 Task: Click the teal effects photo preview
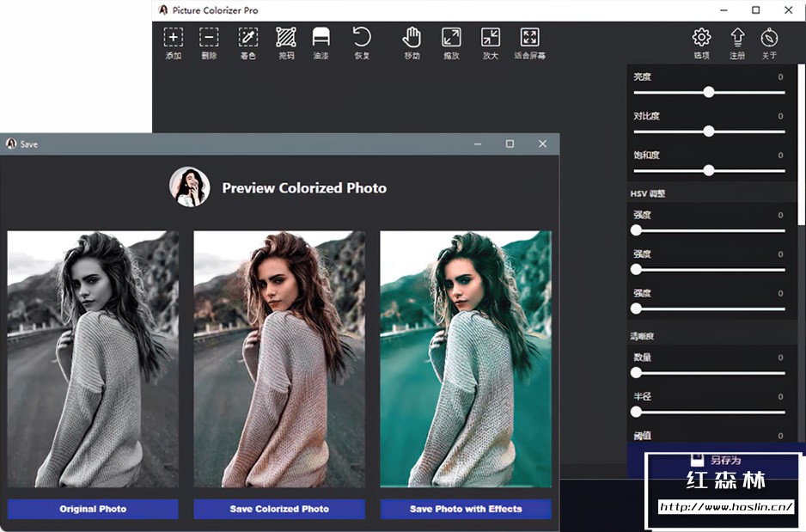466,358
